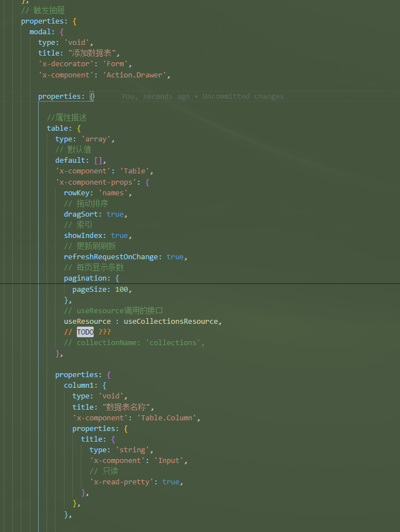400x532 pixels.
Task: Click the refreshRequestOnChange property key
Action: pos(111,257)
